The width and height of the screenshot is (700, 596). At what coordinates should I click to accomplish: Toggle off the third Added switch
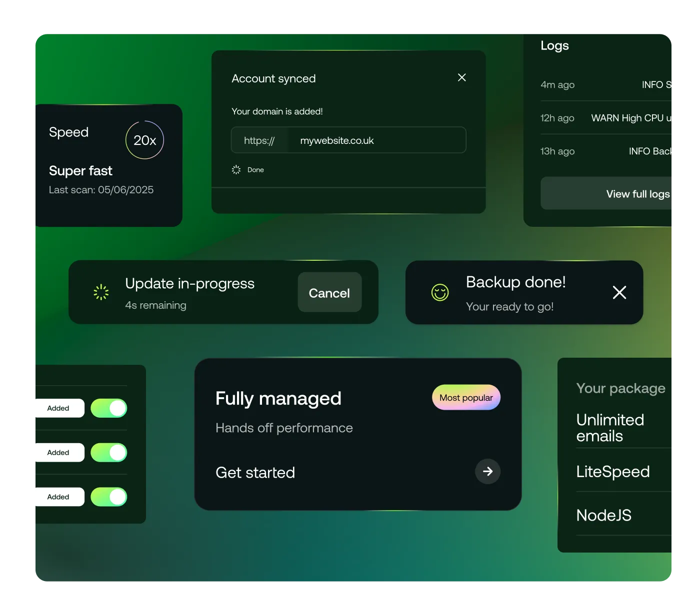(109, 497)
